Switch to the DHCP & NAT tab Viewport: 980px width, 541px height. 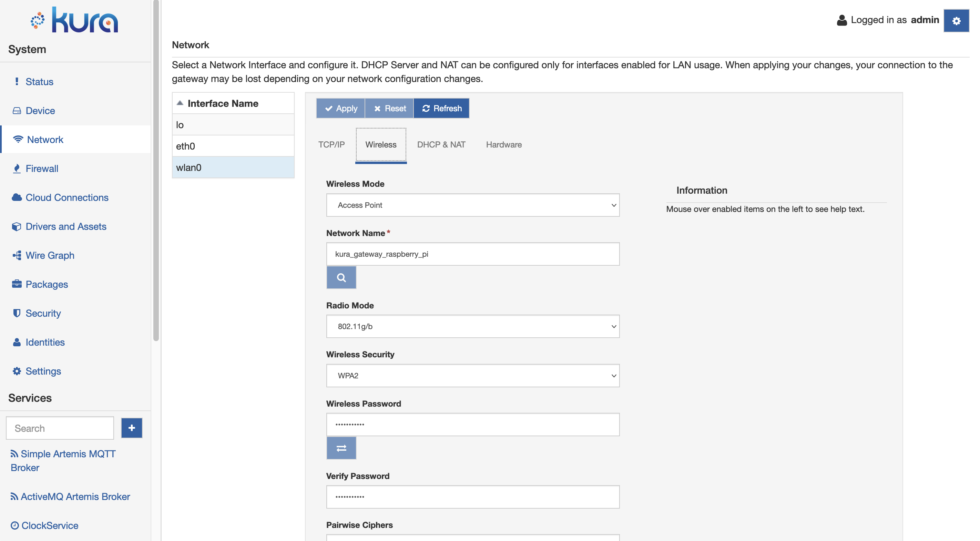441,144
